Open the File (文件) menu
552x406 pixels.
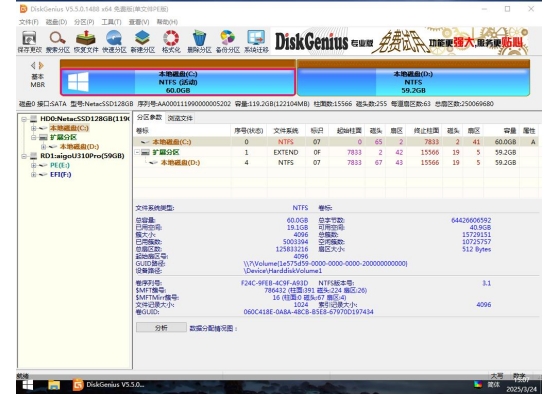tap(29, 22)
